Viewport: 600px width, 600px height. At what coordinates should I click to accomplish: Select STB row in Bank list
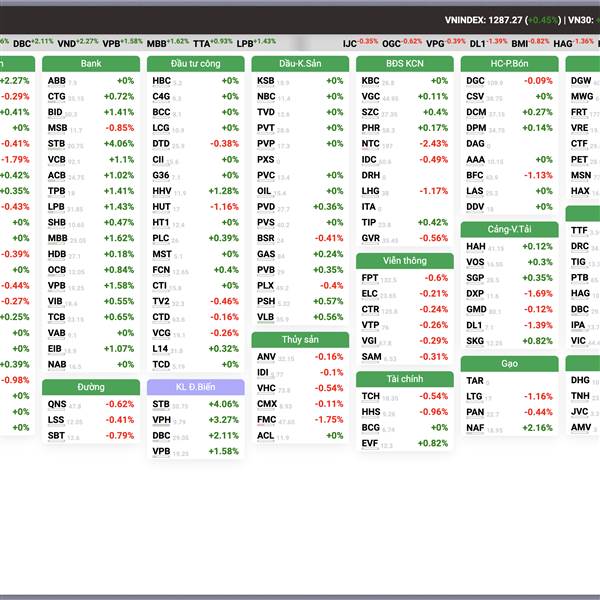(91, 143)
